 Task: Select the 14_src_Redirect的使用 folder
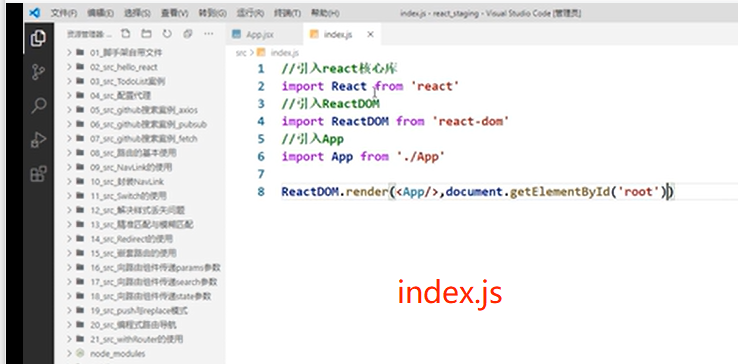pos(131,239)
